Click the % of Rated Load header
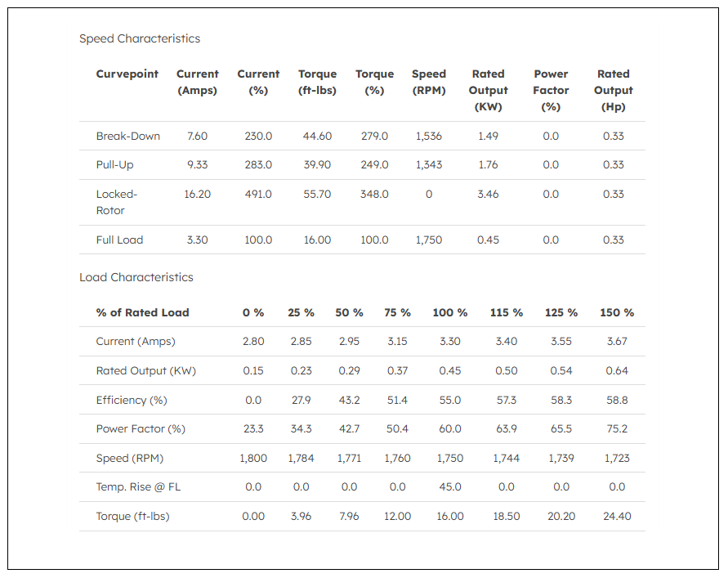 [142, 312]
